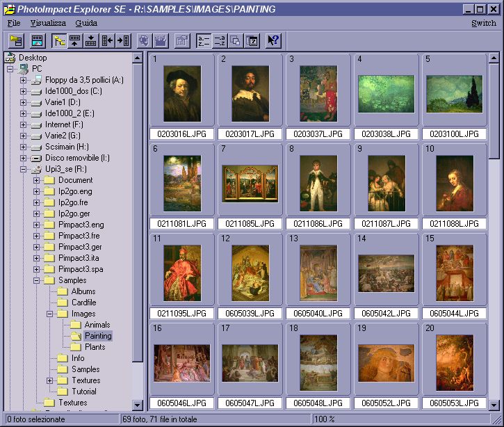
Task: Expand the Textures subfolder under Samples
Action: click(x=49, y=380)
